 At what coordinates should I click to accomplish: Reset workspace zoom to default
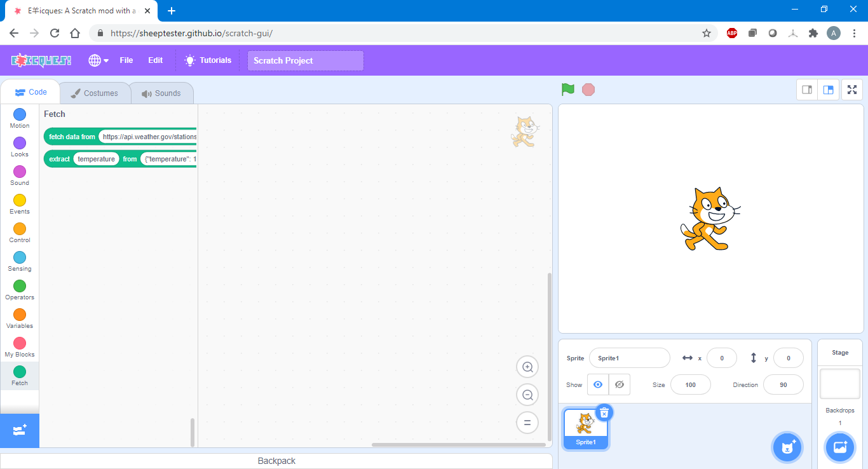tap(527, 423)
